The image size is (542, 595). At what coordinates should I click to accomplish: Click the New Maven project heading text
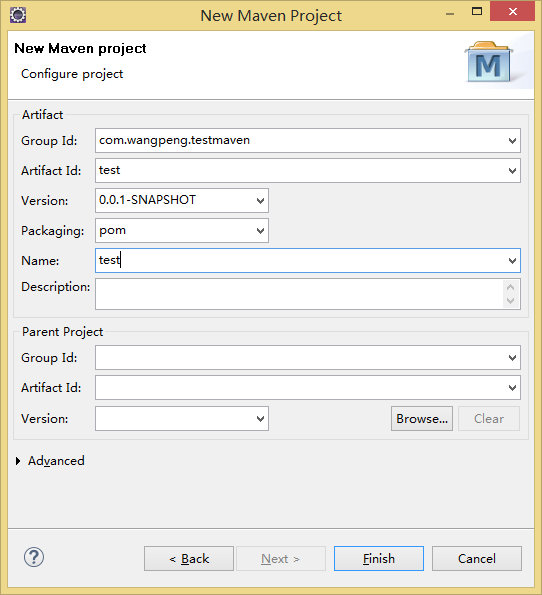[x=80, y=49]
